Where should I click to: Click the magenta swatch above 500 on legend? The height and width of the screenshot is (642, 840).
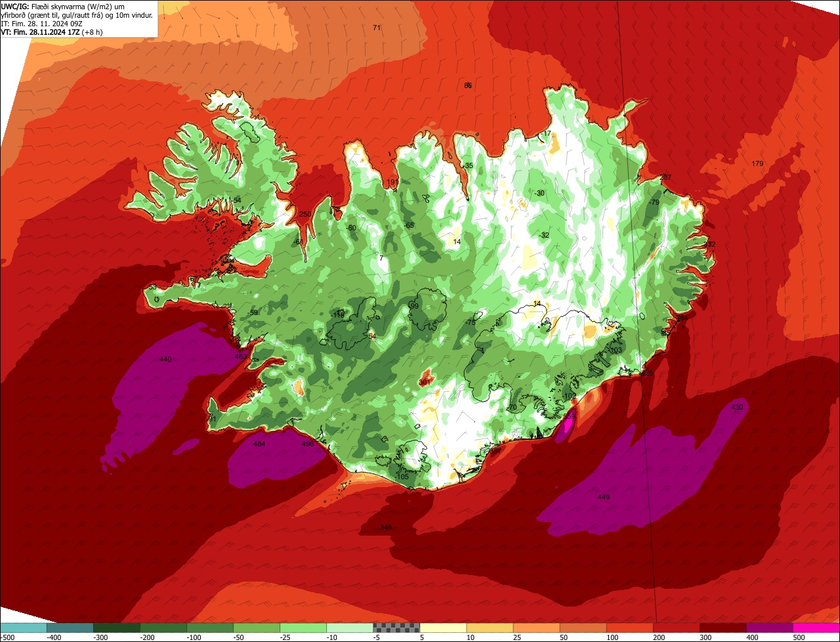(816, 628)
